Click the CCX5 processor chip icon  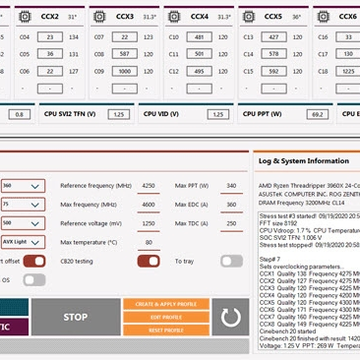click(248, 16)
